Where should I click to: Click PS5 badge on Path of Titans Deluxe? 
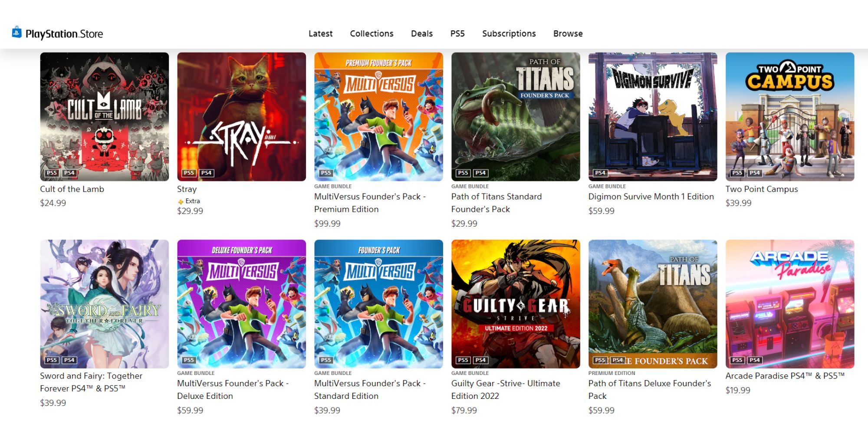(x=600, y=360)
